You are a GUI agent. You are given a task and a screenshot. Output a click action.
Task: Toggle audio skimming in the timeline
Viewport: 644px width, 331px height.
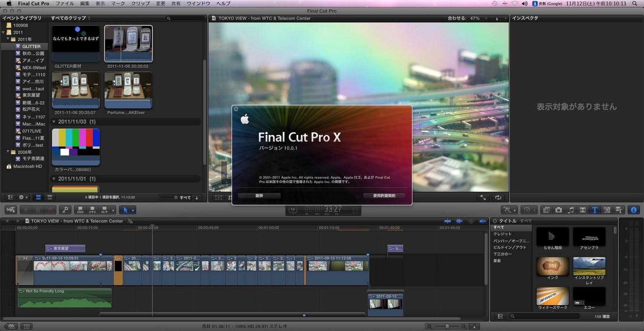459,221
